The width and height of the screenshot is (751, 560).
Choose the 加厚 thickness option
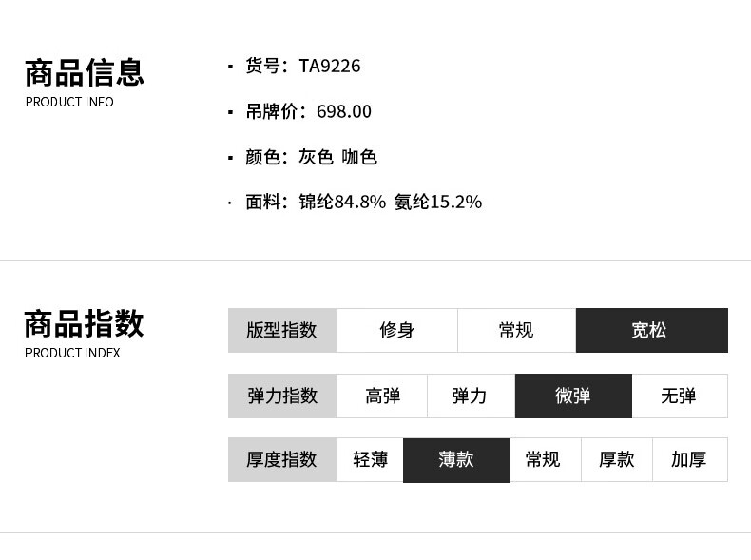pos(690,459)
